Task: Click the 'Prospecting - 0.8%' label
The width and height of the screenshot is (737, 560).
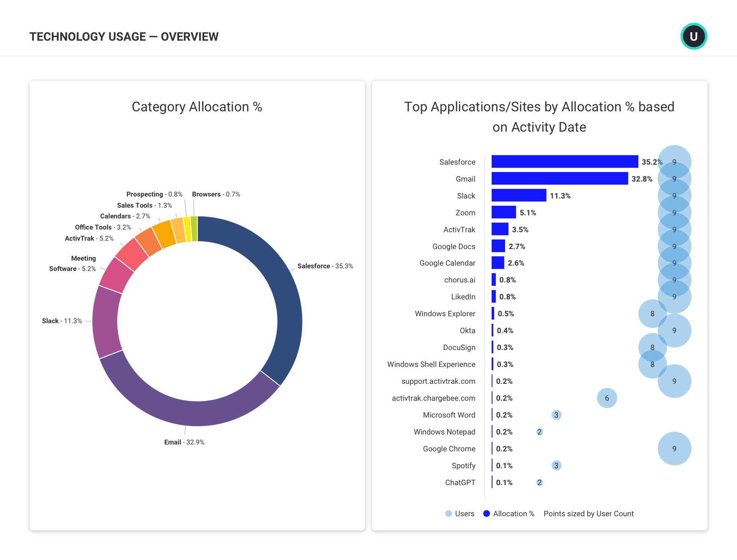Action: point(154,194)
